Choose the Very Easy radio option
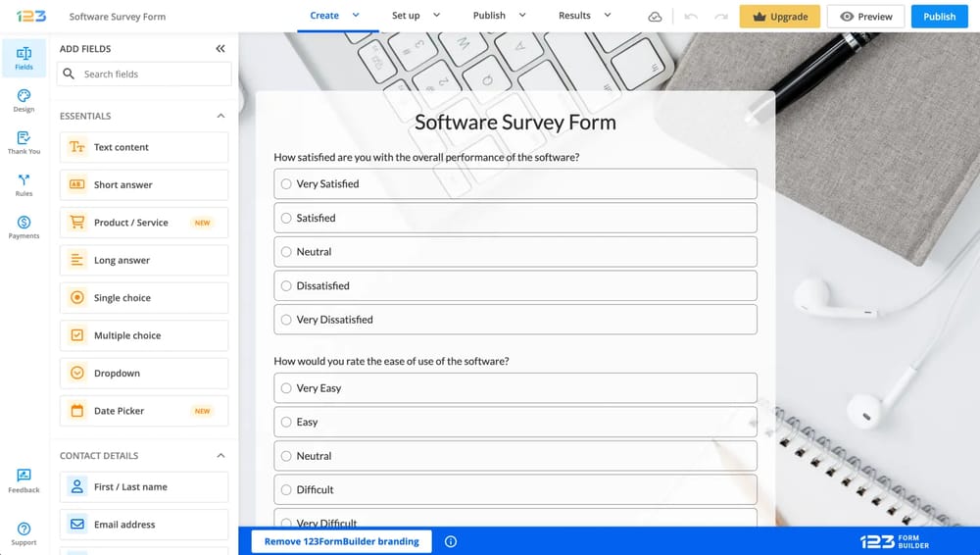980x555 pixels. click(x=286, y=388)
